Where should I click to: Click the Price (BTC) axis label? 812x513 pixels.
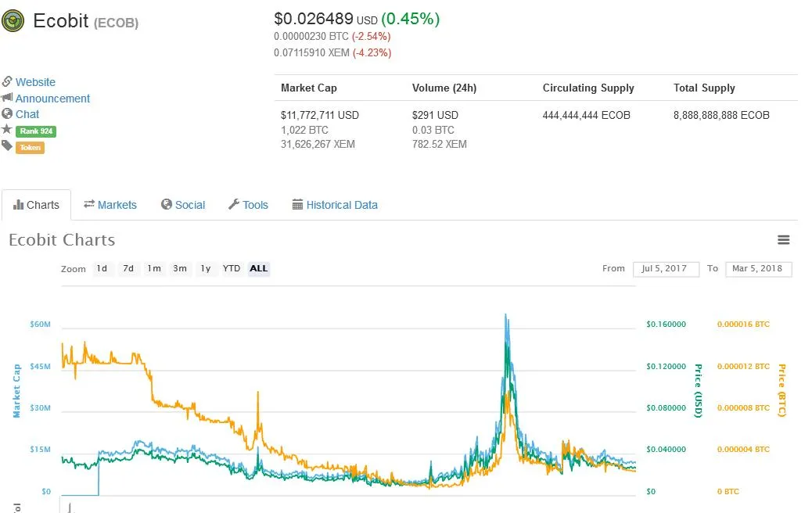click(x=782, y=391)
